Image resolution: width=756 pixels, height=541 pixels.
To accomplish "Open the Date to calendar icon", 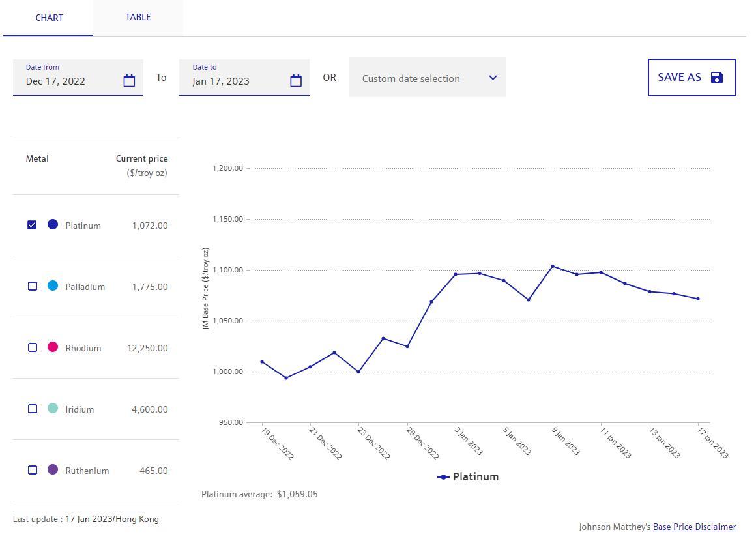I will point(296,80).
